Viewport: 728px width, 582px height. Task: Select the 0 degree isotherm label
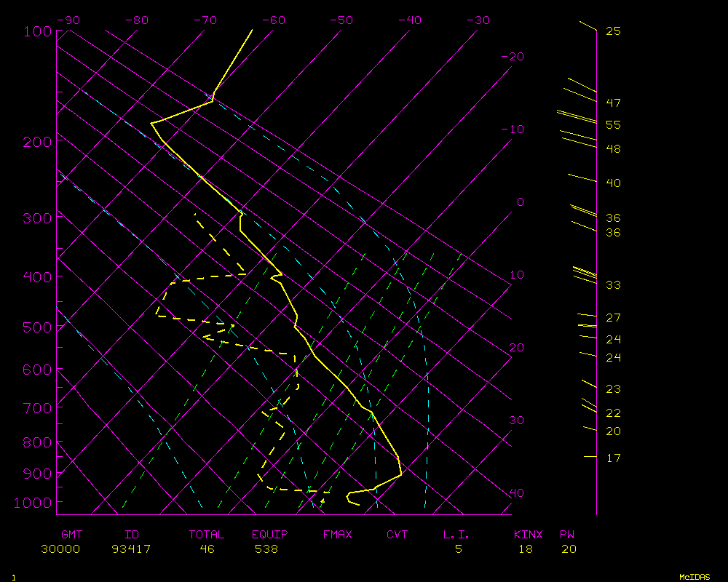pyautogui.click(x=520, y=202)
